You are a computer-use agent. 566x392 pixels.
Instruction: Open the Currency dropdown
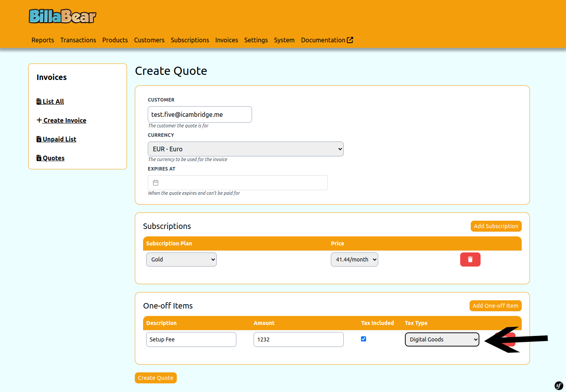click(x=246, y=149)
